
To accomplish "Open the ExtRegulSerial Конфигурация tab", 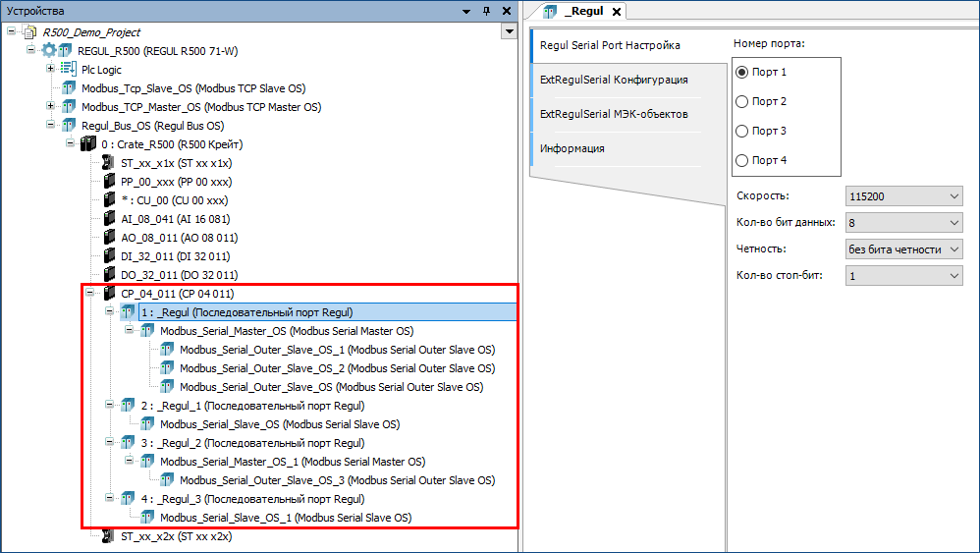I will point(613,80).
